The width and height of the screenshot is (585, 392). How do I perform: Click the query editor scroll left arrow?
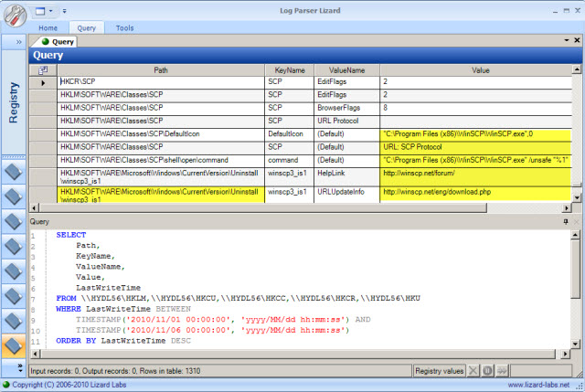[x=35, y=354]
